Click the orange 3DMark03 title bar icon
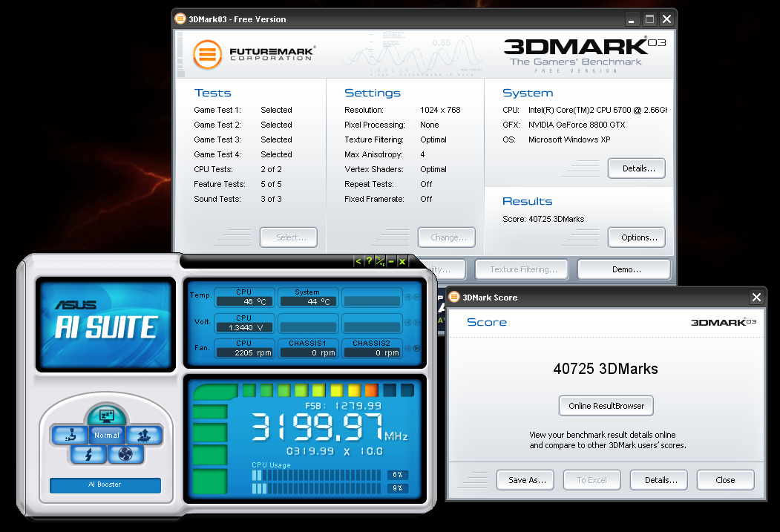 [x=180, y=19]
